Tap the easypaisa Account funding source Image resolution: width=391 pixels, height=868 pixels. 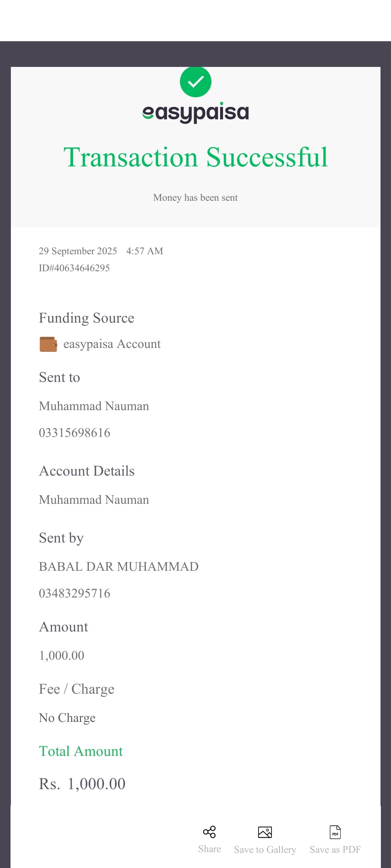[x=112, y=344]
